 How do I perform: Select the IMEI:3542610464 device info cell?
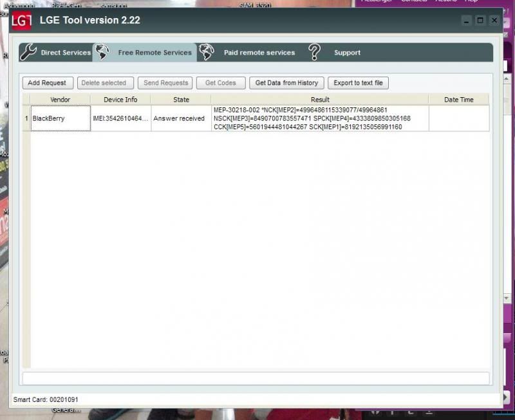120,118
